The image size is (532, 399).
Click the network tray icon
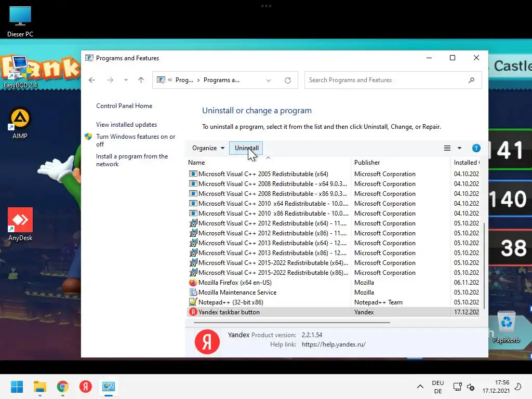(457, 387)
